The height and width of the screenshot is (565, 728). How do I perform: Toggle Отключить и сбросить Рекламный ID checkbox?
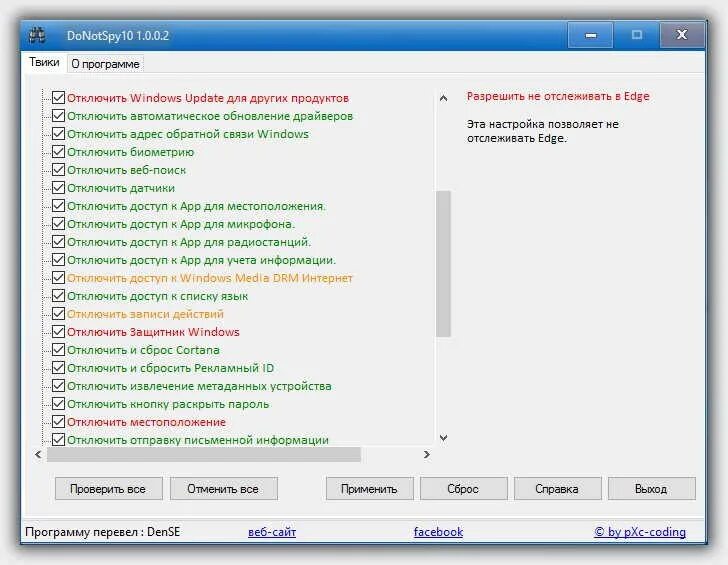coord(58,368)
